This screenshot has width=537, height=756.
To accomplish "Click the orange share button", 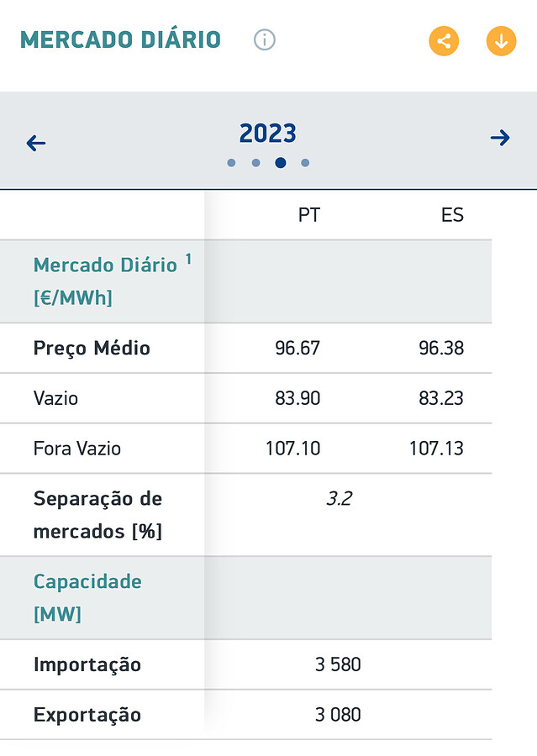I will 444,40.
